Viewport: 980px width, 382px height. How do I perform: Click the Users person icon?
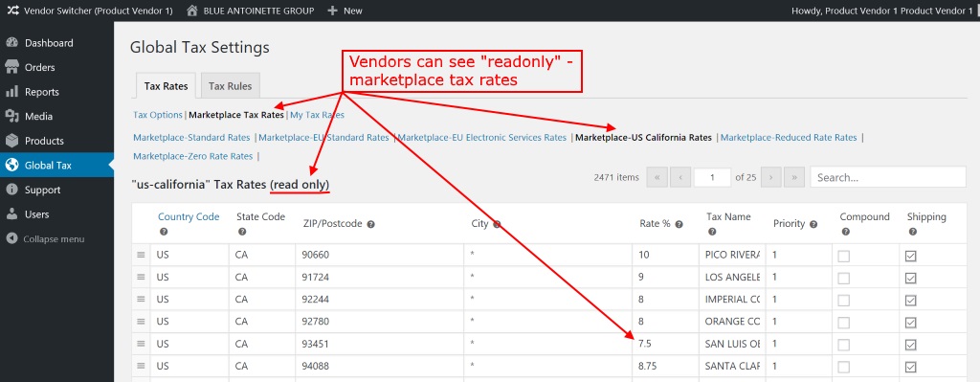[x=11, y=214]
